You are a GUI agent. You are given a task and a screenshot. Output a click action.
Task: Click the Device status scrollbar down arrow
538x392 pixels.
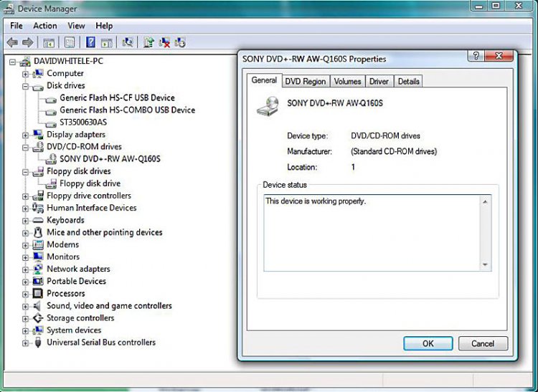[x=485, y=264]
